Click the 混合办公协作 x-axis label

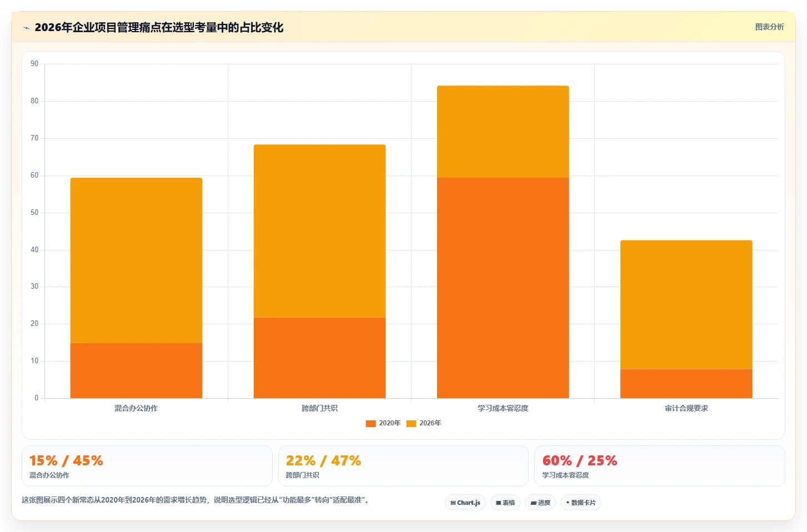click(x=136, y=408)
